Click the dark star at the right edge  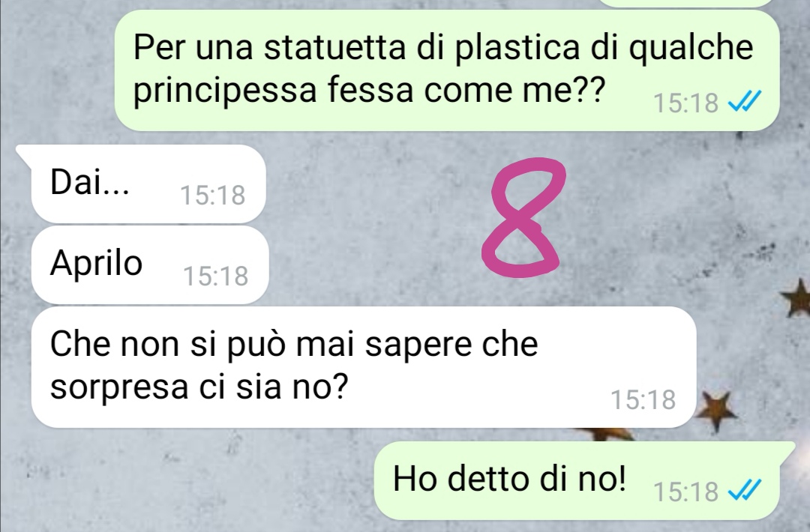[796, 299]
